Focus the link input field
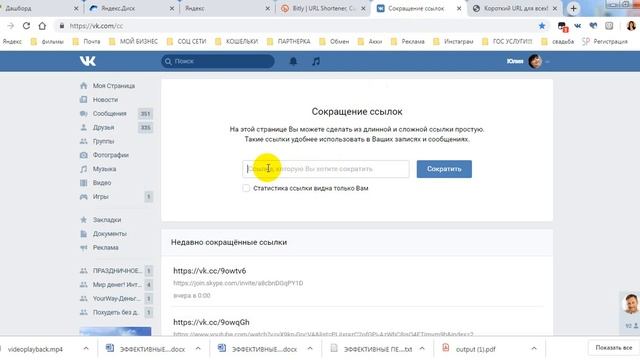 (326, 169)
